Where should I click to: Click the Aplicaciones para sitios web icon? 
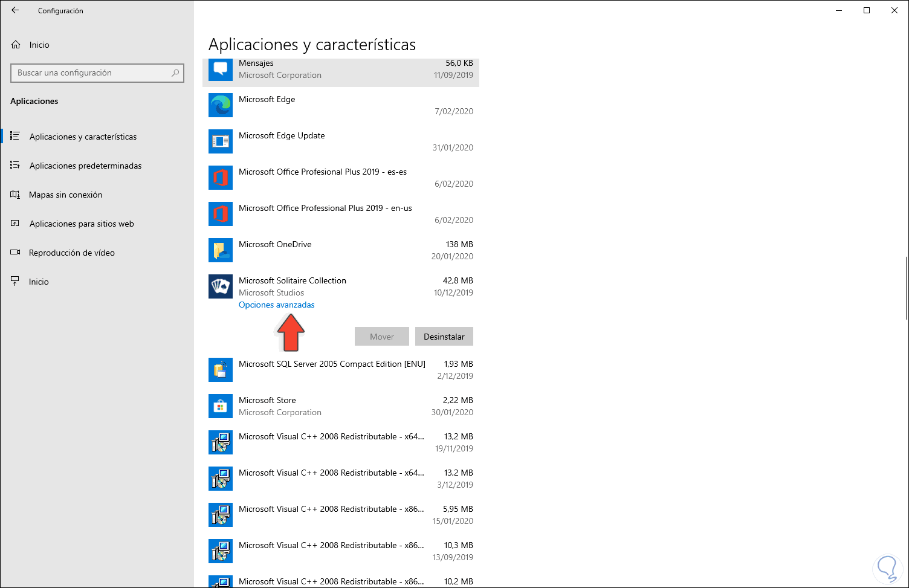(15, 223)
